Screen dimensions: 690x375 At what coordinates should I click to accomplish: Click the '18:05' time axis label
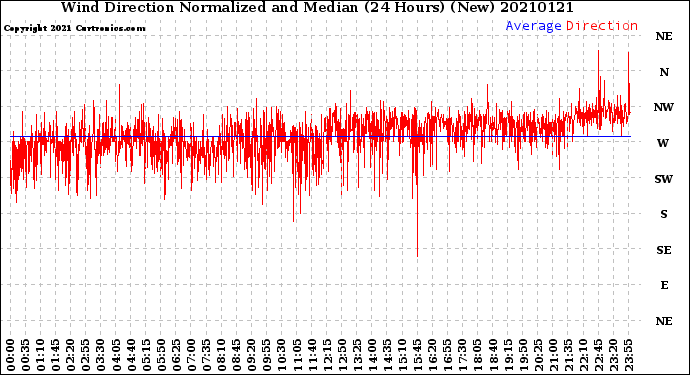[x=477, y=356]
